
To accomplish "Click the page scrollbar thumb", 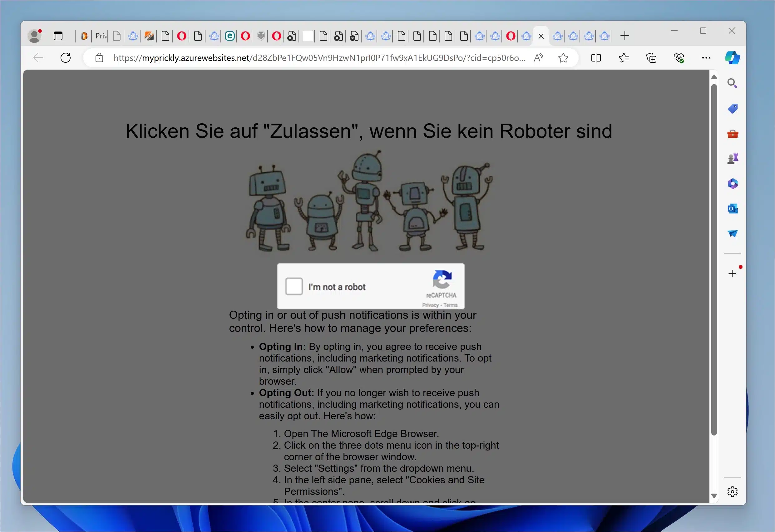I will [x=714, y=260].
